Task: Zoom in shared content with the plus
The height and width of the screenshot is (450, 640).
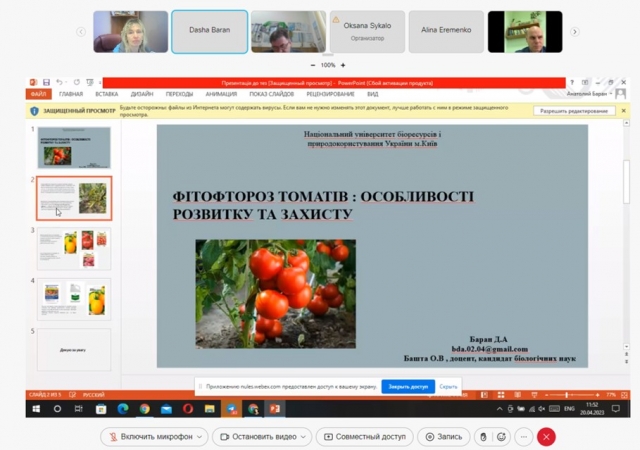Action: pos(343,65)
